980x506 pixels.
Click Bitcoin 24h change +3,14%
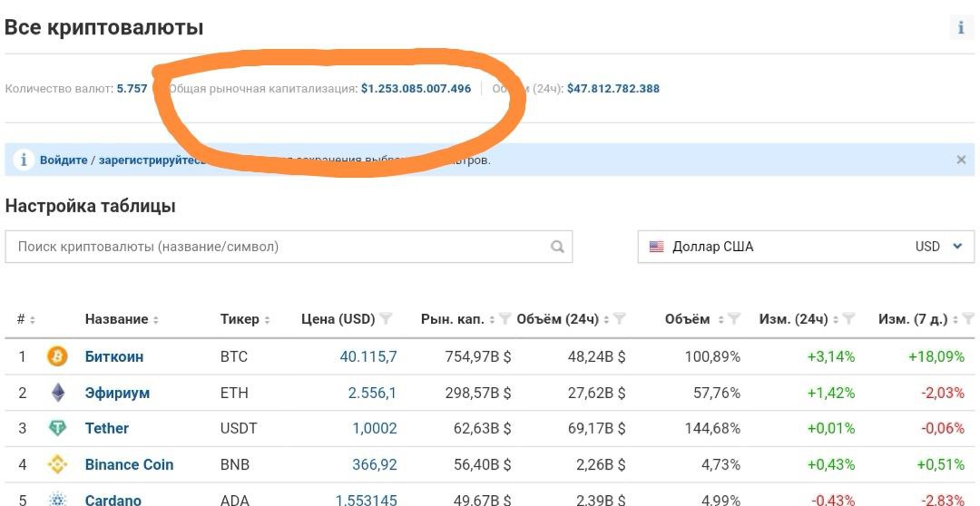point(831,356)
